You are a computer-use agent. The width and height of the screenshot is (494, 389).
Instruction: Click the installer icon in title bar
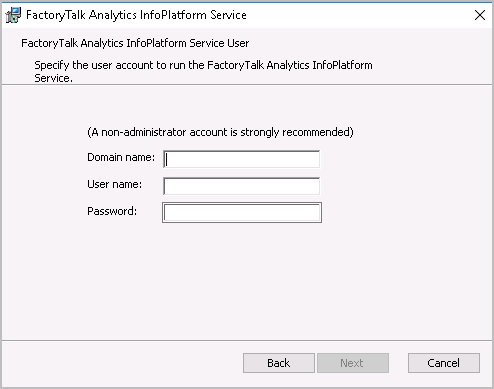13,15
